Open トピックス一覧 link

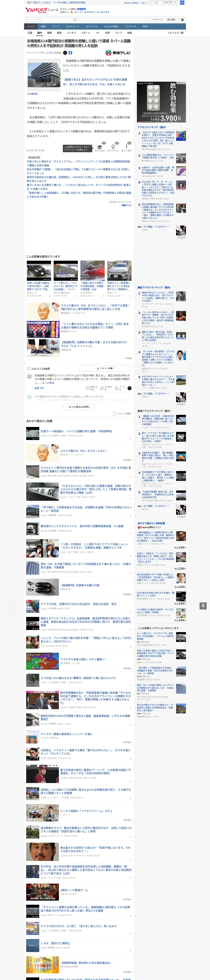pyautogui.click(x=175, y=33)
